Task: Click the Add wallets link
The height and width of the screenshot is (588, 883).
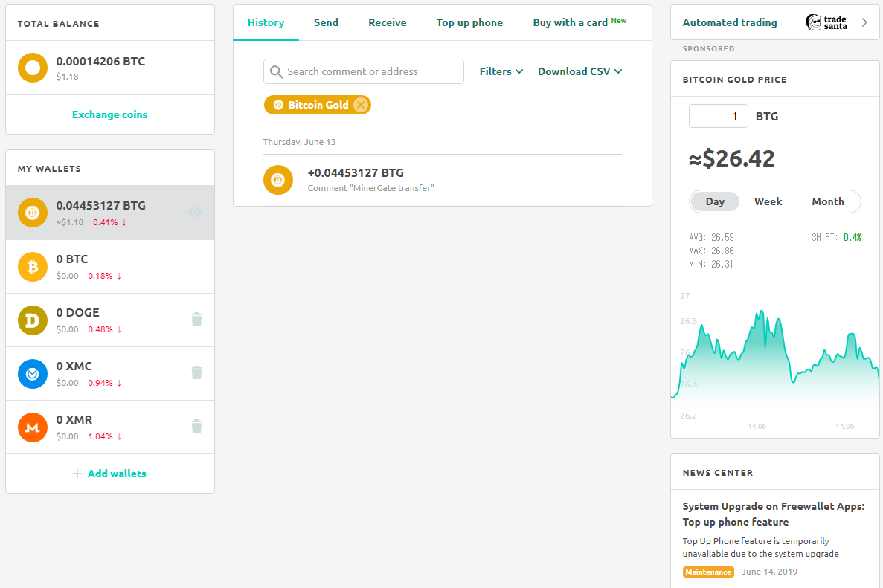Action: click(x=117, y=474)
